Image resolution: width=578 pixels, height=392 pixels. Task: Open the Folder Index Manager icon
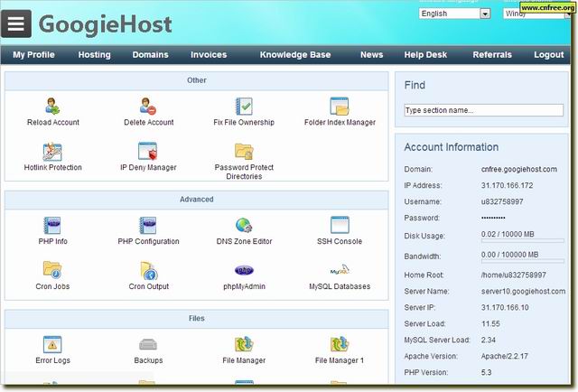tap(340, 107)
